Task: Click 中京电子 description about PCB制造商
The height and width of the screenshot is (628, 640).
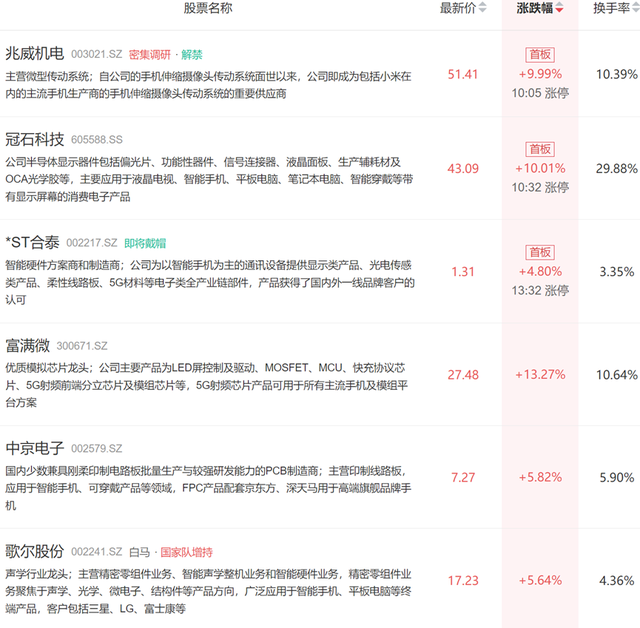Action: tap(208, 488)
